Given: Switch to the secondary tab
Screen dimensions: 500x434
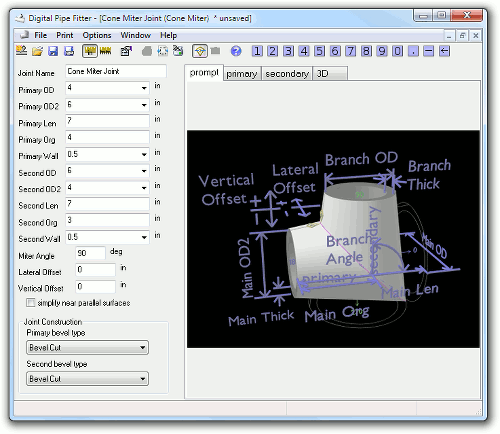Looking at the screenshot, I should [287, 74].
